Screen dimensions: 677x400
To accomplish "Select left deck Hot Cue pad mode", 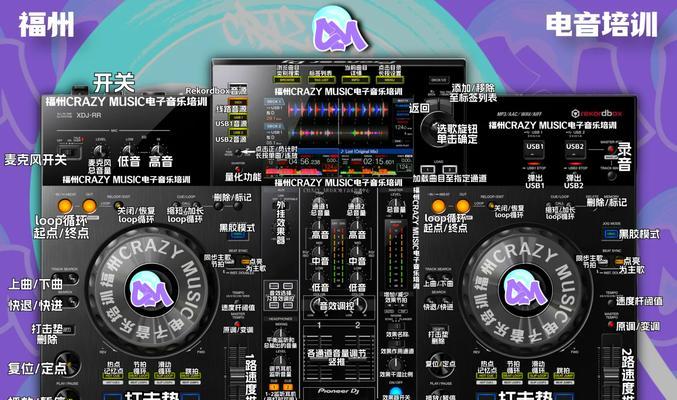I will (112, 376).
